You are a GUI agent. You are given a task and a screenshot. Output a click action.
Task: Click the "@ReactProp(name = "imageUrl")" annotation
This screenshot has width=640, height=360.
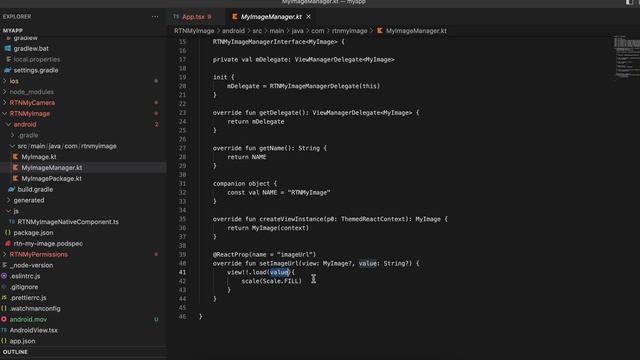tap(264, 254)
